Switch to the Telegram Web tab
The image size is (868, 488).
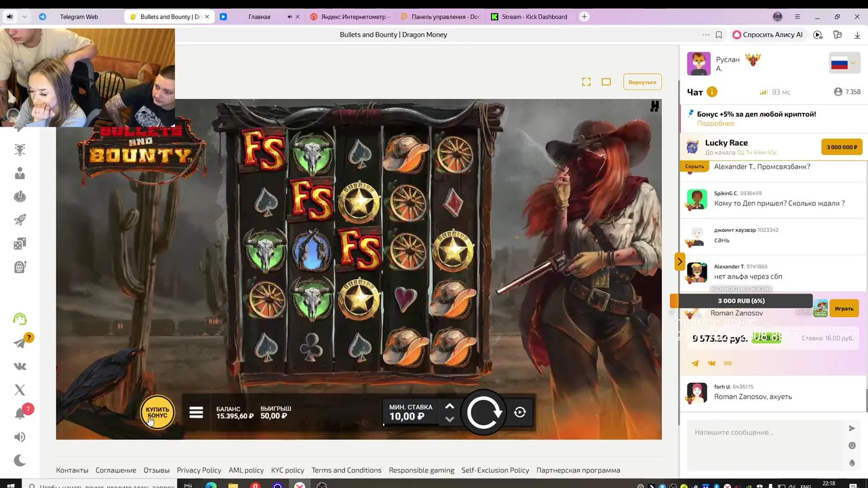79,16
